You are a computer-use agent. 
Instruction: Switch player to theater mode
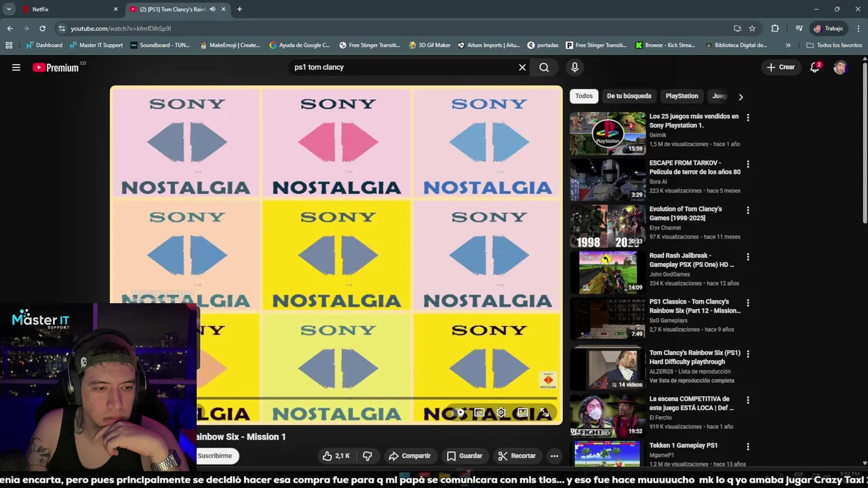523,412
